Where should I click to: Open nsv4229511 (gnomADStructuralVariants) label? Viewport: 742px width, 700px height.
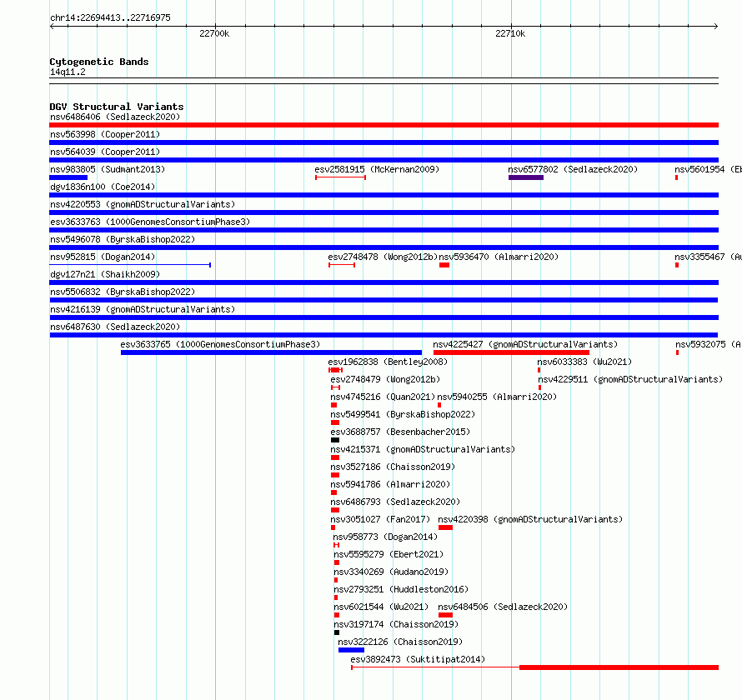[x=630, y=379]
